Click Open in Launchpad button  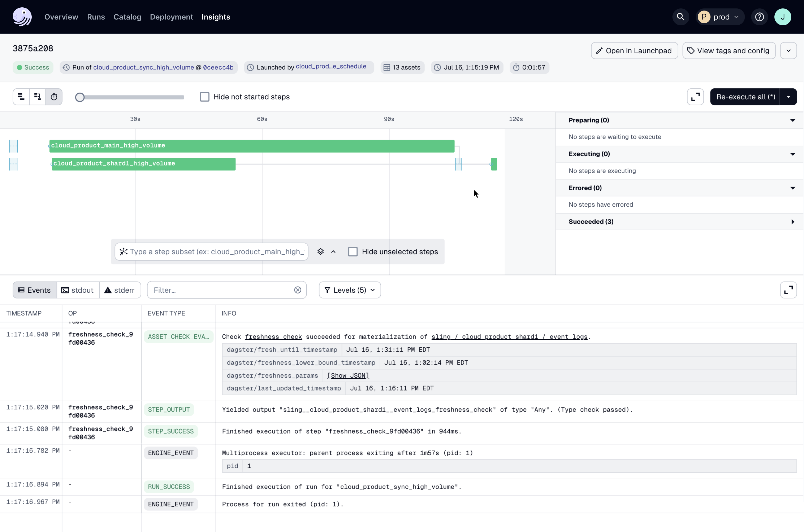(634, 51)
